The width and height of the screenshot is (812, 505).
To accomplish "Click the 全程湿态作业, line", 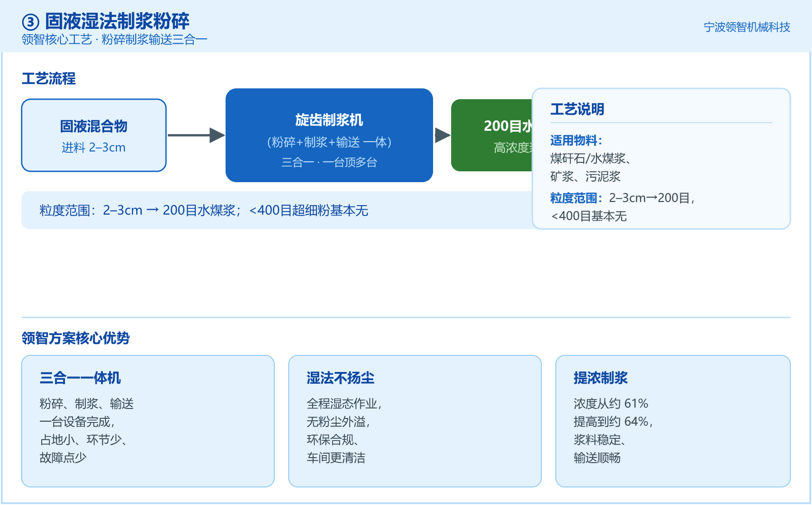I will (344, 404).
